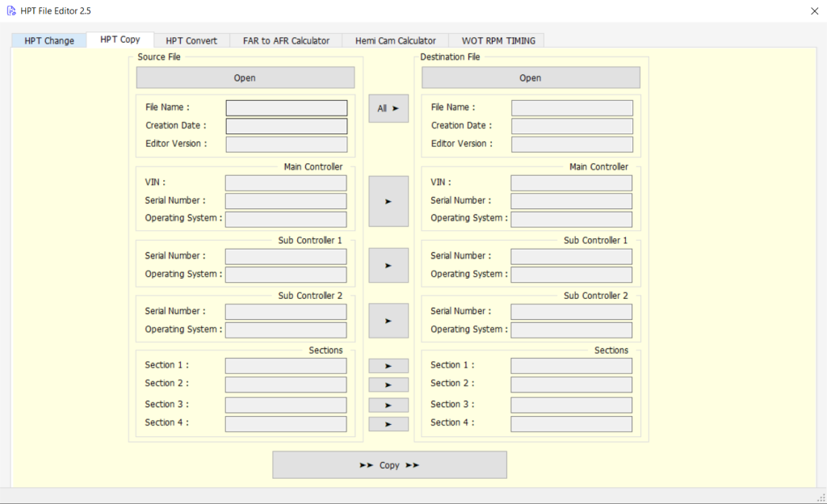
Task: Click the Sub Controller 2 copy arrow
Action: click(x=388, y=320)
